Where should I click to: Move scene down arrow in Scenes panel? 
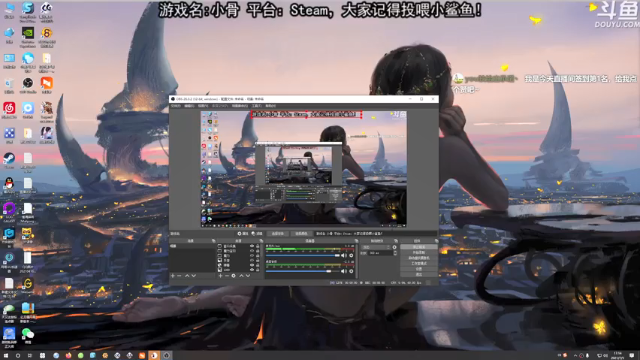tap(193, 276)
